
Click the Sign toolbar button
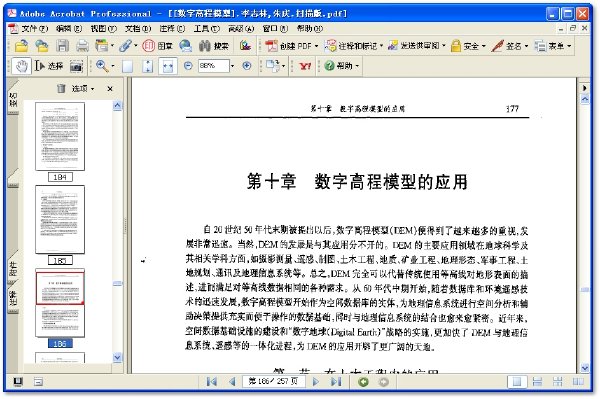[510, 46]
